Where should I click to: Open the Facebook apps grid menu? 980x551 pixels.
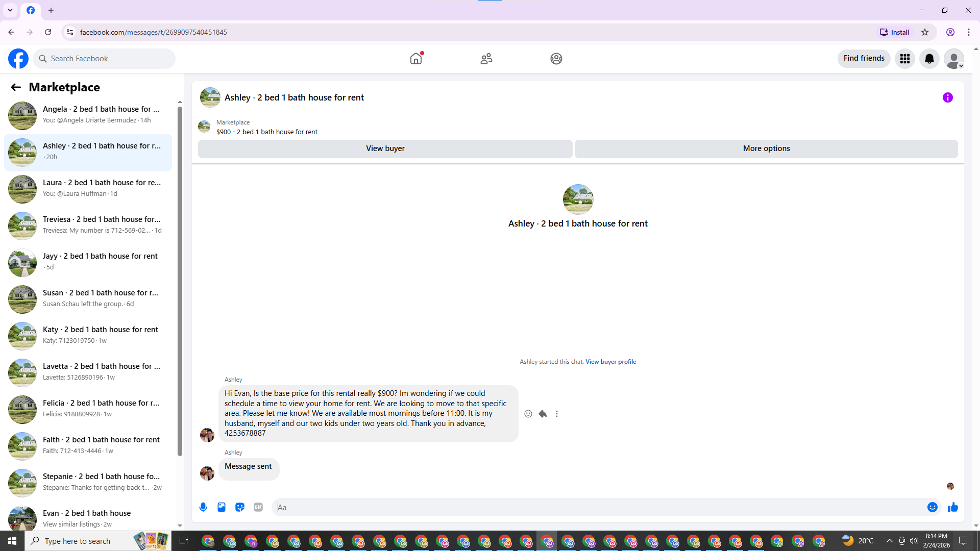[905, 59]
